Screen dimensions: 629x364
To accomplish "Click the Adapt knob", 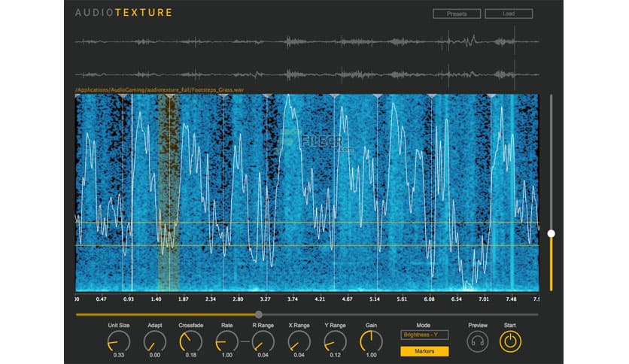I will pyautogui.click(x=155, y=341).
